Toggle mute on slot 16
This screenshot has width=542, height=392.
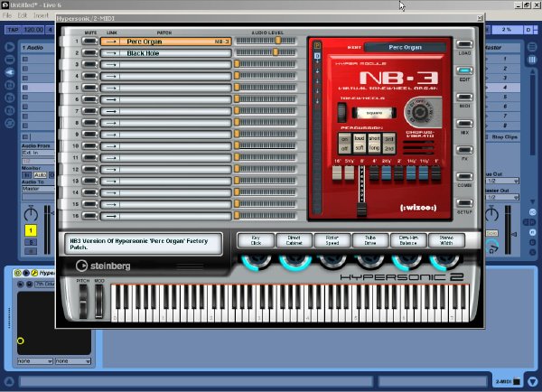(x=89, y=216)
